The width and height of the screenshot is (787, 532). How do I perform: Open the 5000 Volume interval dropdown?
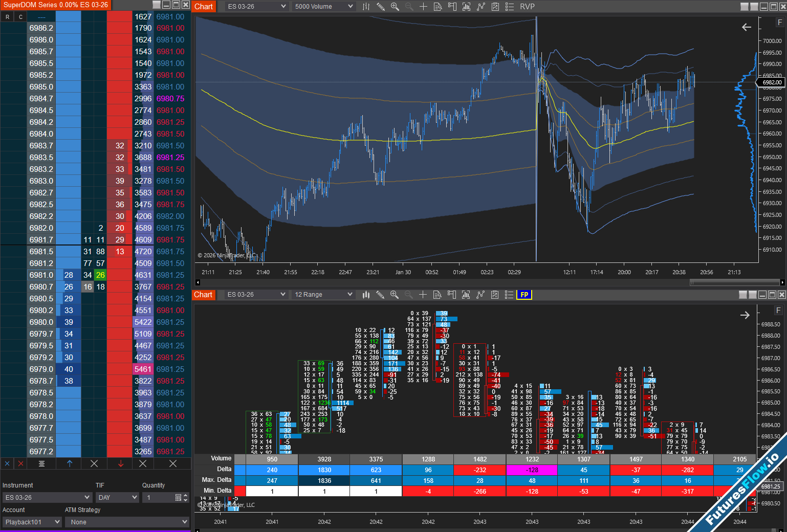tap(323, 7)
